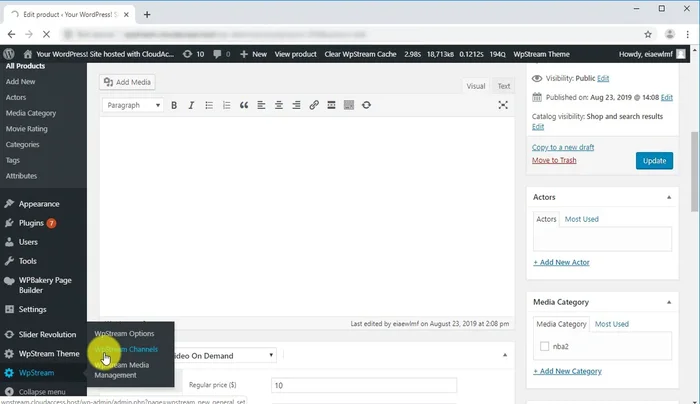Image resolution: width=700 pixels, height=404 pixels.
Task: Click the Add Media button
Action: coord(127,83)
